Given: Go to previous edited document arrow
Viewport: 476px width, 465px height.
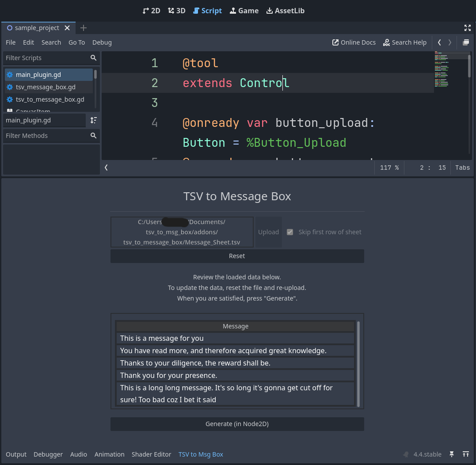Looking at the screenshot, I should 439,42.
